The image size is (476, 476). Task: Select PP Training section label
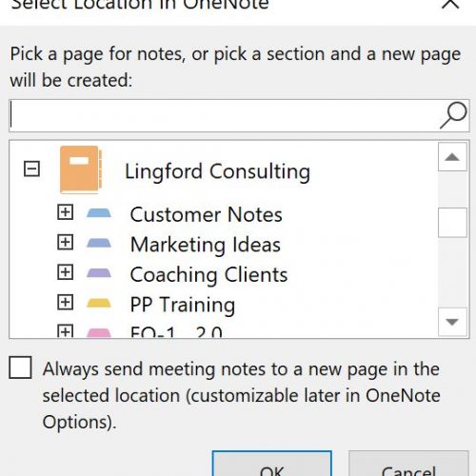[x=183, y=305]
